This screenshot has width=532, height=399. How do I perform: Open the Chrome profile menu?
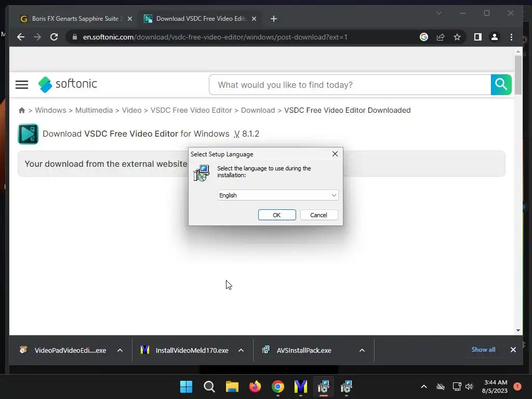495,37
